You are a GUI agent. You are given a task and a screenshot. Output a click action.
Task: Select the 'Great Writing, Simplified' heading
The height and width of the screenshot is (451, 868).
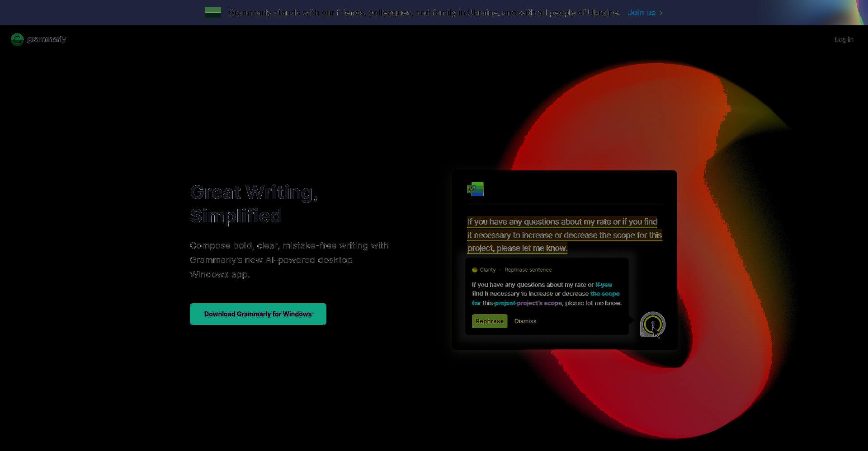(x=254, y=204)
